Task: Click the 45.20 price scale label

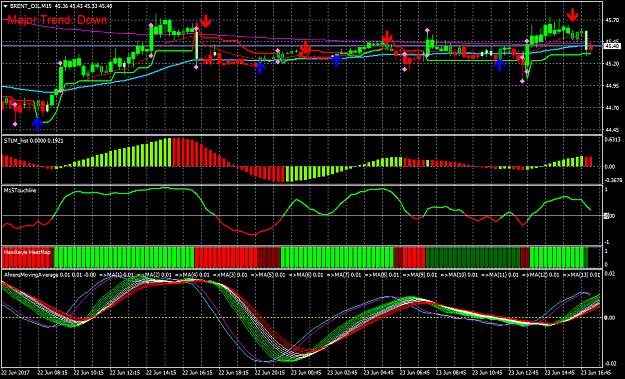Action: click(x=612, y=64)
